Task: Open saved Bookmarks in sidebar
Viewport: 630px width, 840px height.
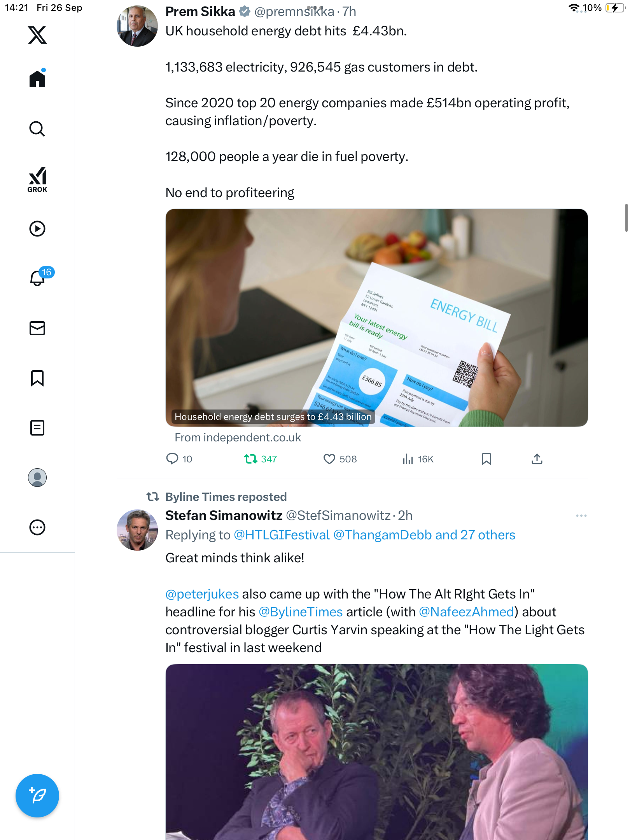Action: pos(37,378)
